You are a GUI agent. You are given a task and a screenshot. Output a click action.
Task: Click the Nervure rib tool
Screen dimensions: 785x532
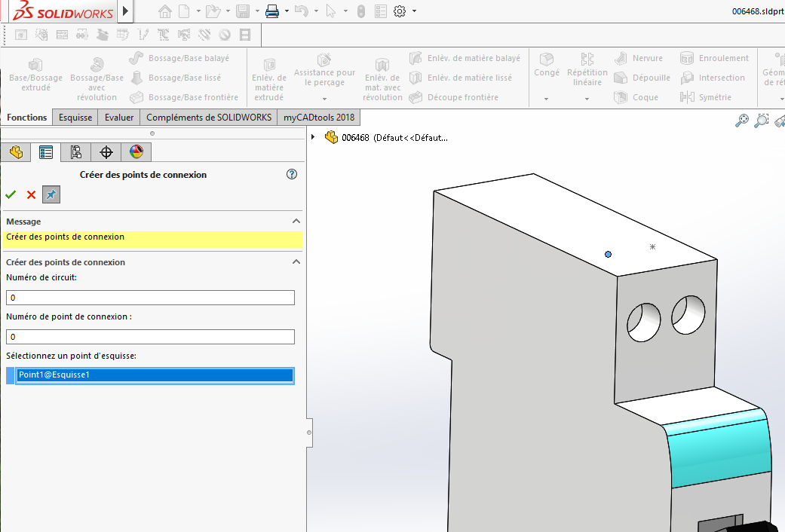pyautogui.click(x=638, y=58)
